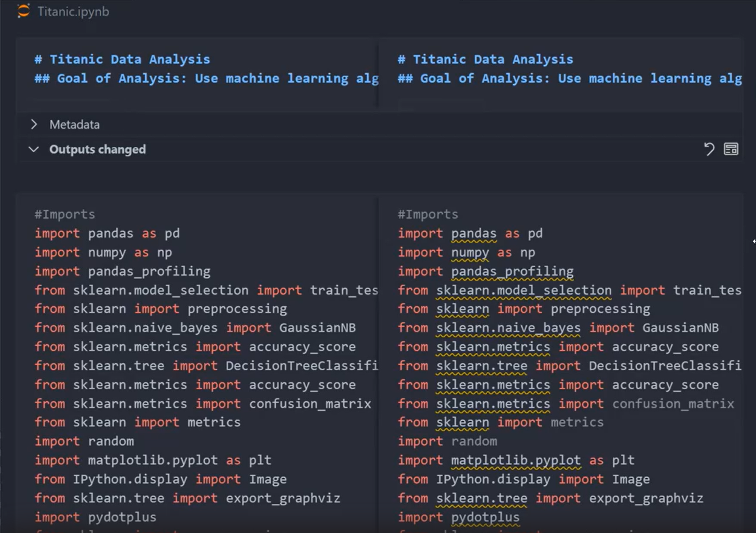Viewport: 756px width, 533px height.
Task: Click the Outputs changed label
Action: tap(98, 149)
